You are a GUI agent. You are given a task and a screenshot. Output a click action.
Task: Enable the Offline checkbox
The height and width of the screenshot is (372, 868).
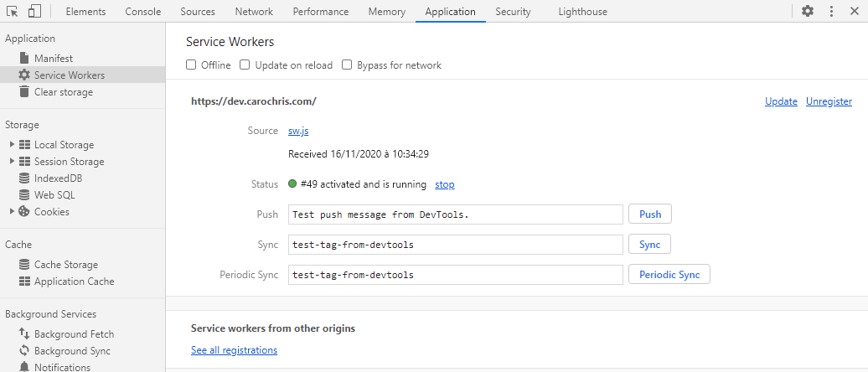click(191, 65)
